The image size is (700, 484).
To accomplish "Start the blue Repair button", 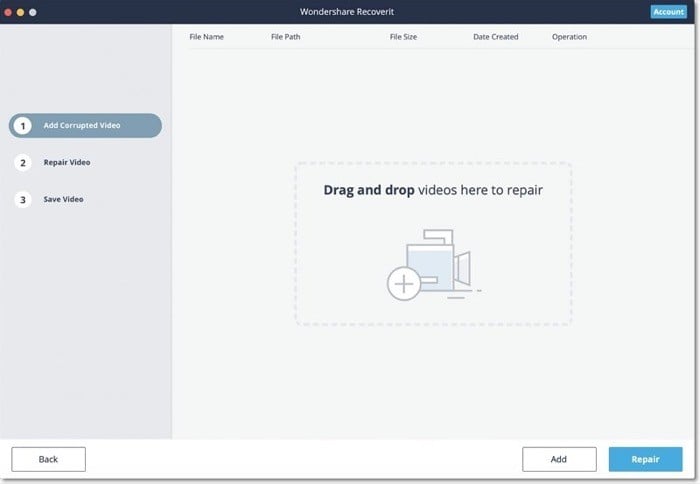I will point(645,459).
